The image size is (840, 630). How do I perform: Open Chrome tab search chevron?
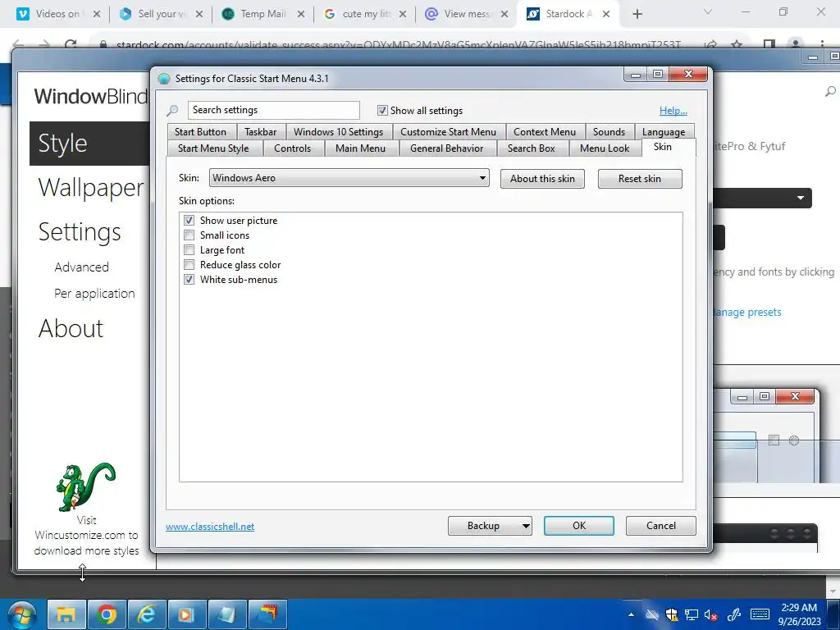[708, 11]
